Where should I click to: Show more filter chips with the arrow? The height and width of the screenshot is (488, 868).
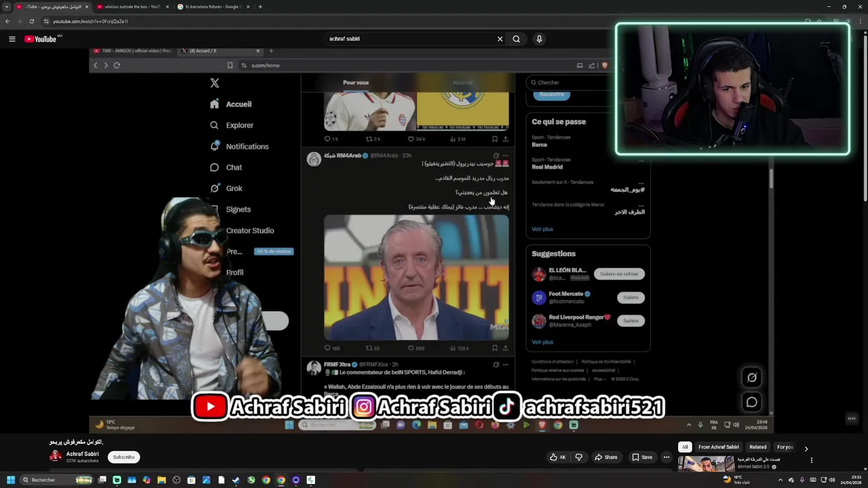click(806, 449)
